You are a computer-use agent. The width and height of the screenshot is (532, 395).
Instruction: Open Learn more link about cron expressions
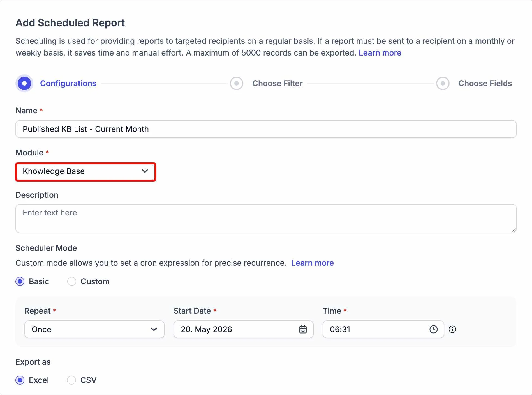pyautogui.click(x=312, y=263)
